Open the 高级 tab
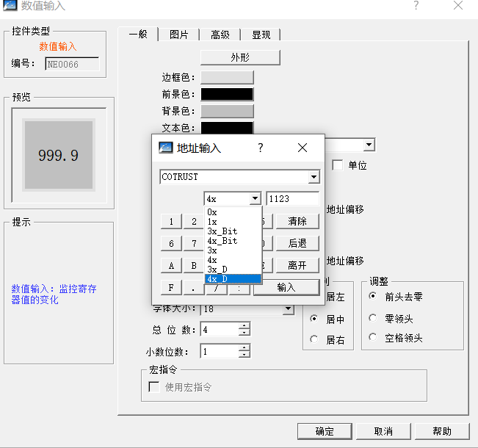The width and height of the screenshot is (478, 448). point(220,35)
